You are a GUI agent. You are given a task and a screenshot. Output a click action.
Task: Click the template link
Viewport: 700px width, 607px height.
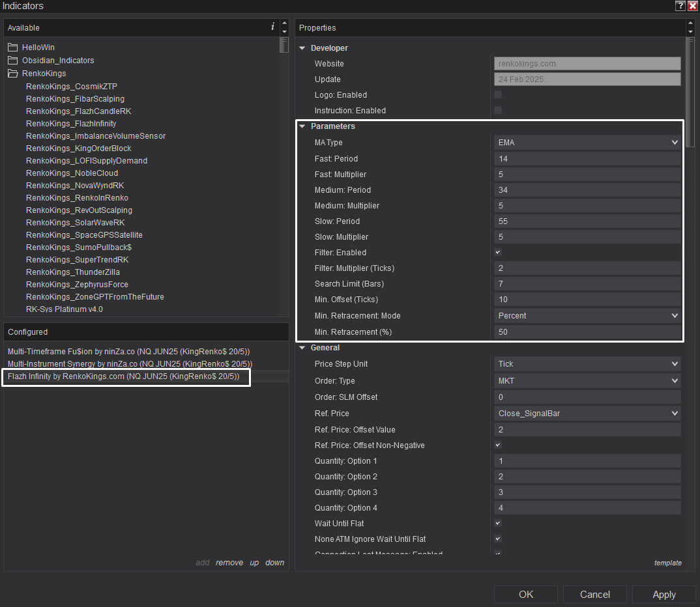pyautogui.click(x=668, y=563)
